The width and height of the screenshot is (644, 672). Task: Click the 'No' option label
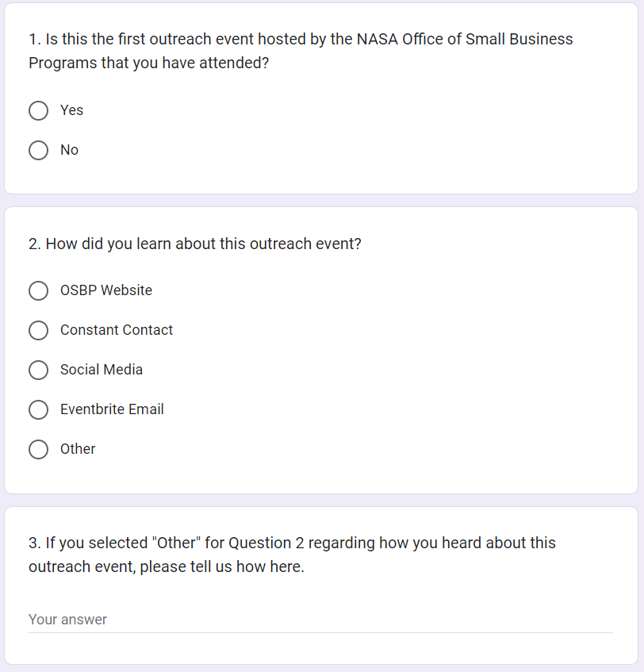pos(69,150)
